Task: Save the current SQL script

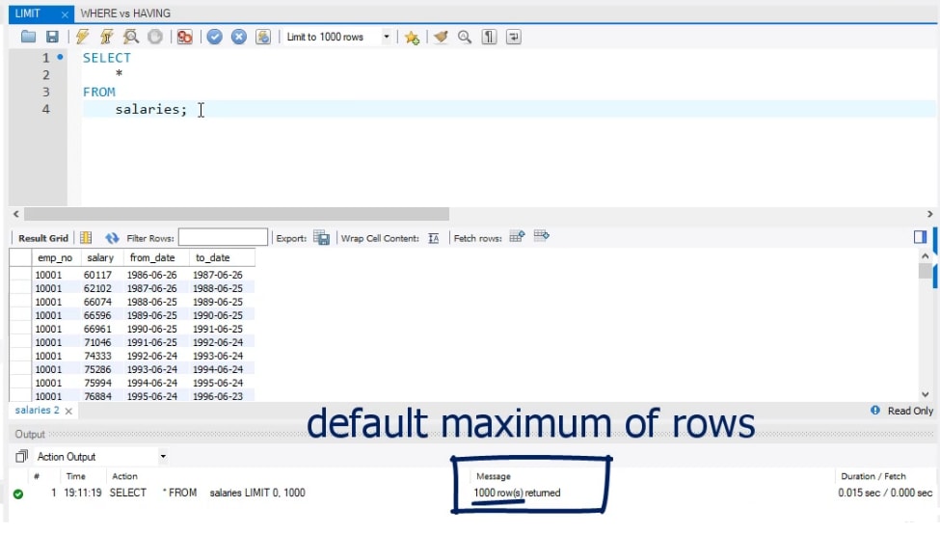Action: point(51,37)
